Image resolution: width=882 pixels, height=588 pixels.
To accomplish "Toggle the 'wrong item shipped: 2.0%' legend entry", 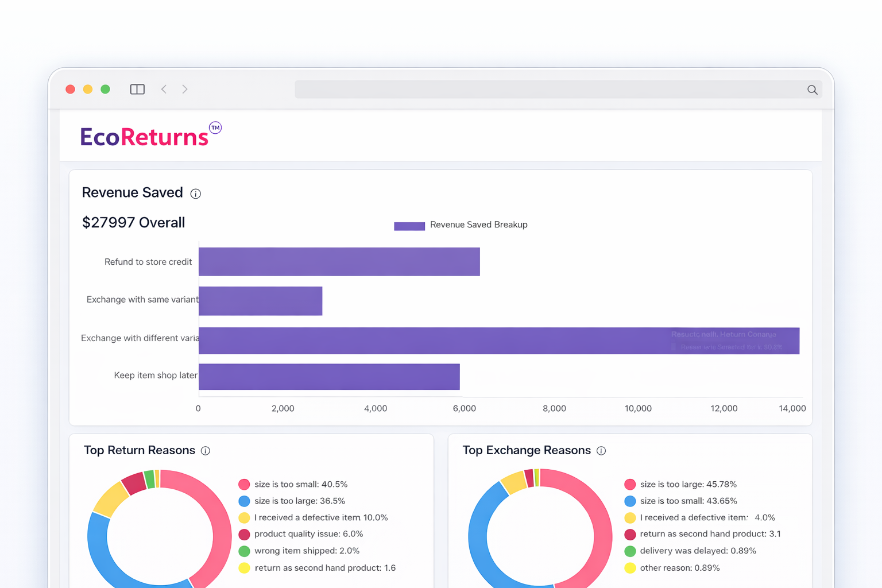I will 307,551.
